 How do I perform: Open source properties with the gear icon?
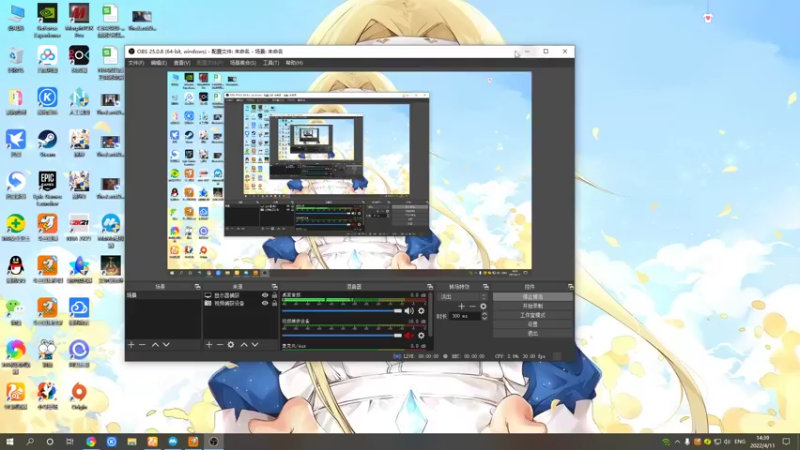tap(231, 345)
